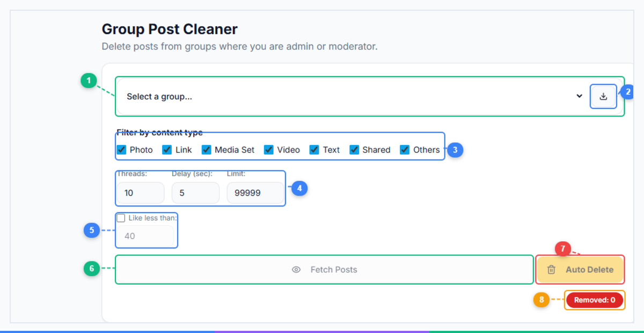Screen dimensions: 644x333
Task: Focus the Threads input field showing 10
Action: click(140, 193)
